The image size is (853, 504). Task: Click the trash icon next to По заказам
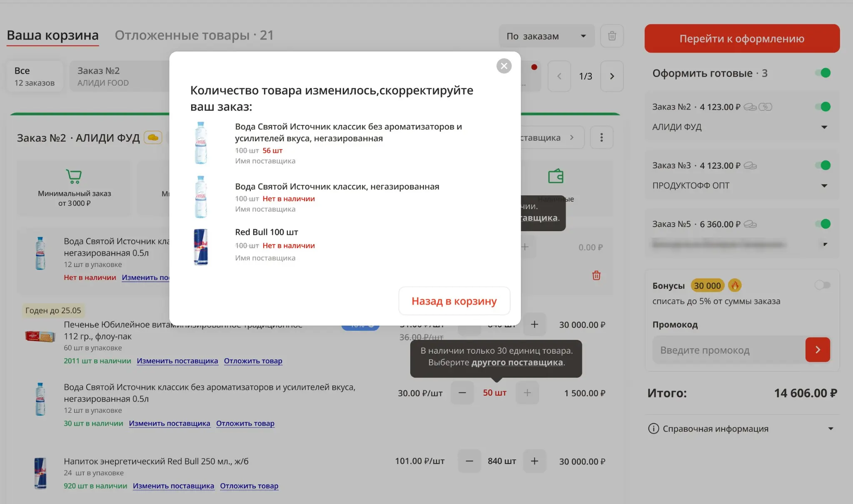(x=612, y=36)
